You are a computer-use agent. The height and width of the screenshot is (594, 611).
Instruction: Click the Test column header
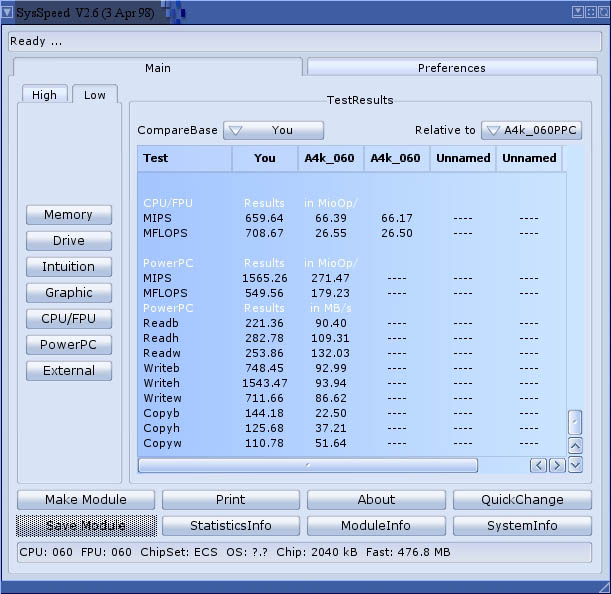point(185,158)
